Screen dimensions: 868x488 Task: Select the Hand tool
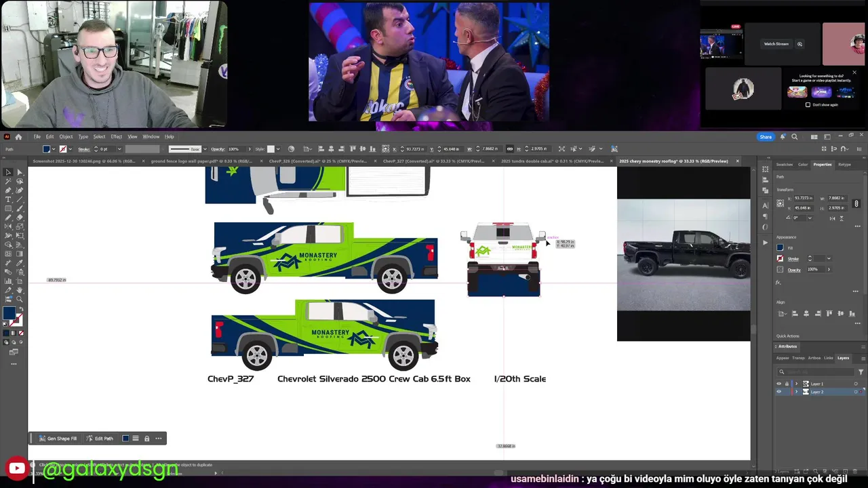[x=20, y=289]
